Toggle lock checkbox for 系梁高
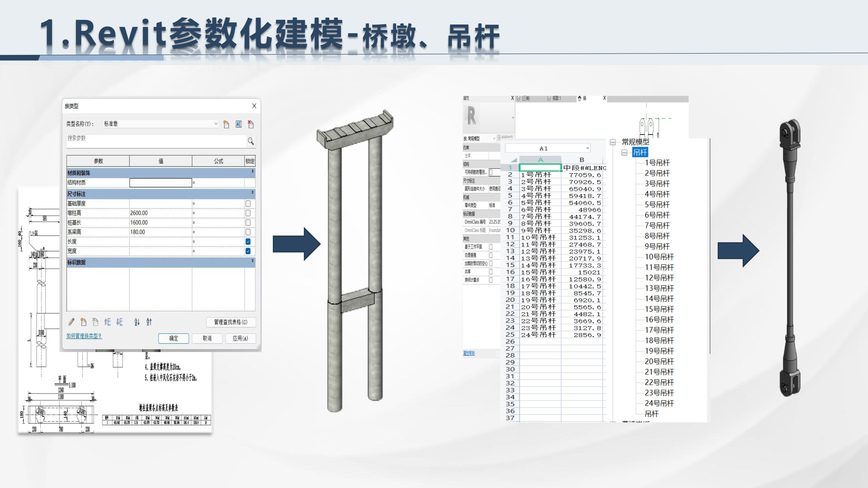The height and width of the screenshot is (488, 868). click(x=248, y=232)
